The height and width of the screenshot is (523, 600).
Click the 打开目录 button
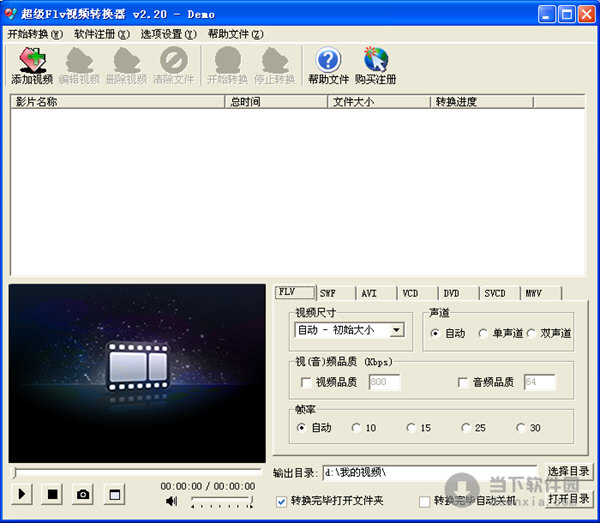(x=568, y=499)
